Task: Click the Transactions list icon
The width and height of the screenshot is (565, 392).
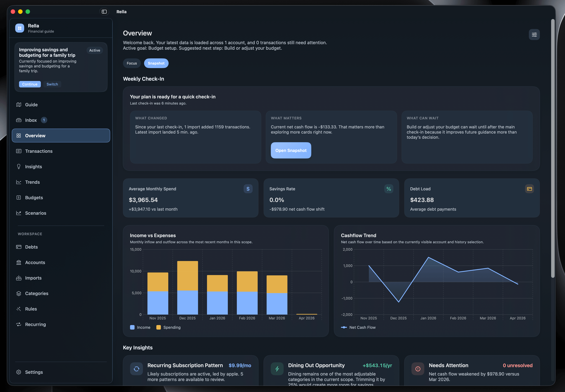Action: point(19,151)
